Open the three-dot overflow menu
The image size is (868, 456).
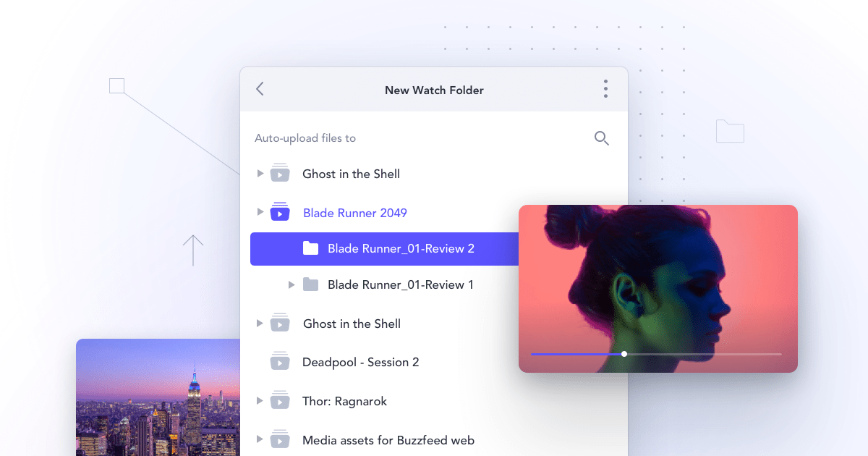point(605,88)
